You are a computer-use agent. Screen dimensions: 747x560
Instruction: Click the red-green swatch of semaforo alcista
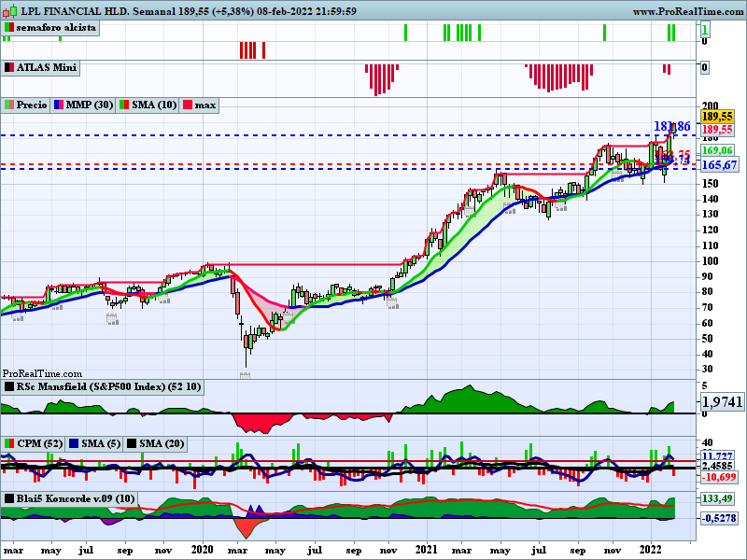point(8,28)
